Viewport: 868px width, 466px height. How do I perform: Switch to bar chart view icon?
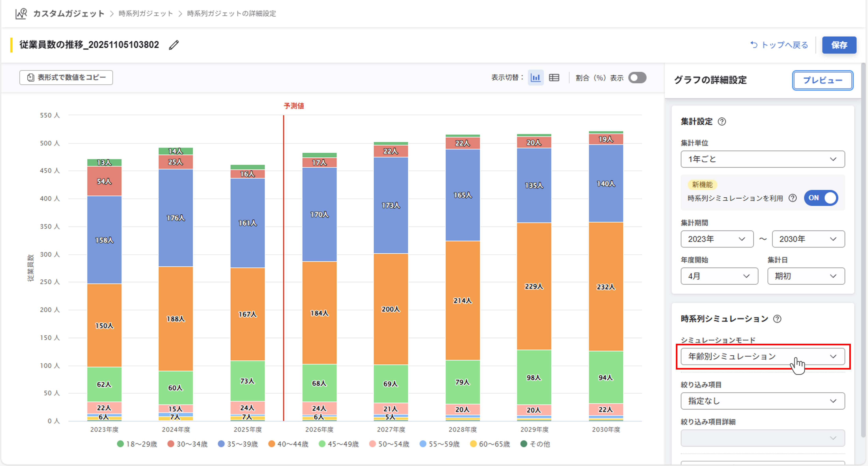coord(535,78)
